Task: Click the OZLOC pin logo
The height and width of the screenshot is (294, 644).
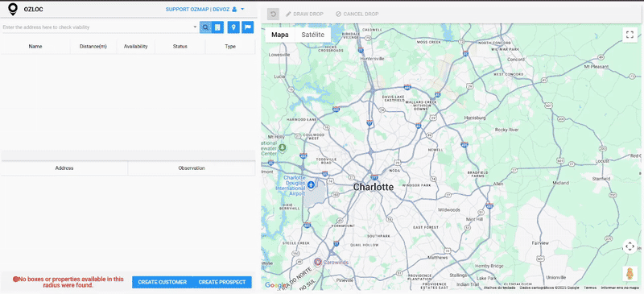Action: coord(13,9)
